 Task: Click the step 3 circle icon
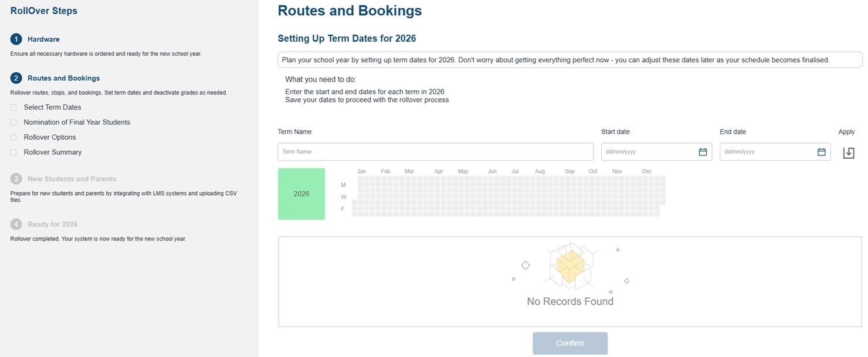(16, 179)
